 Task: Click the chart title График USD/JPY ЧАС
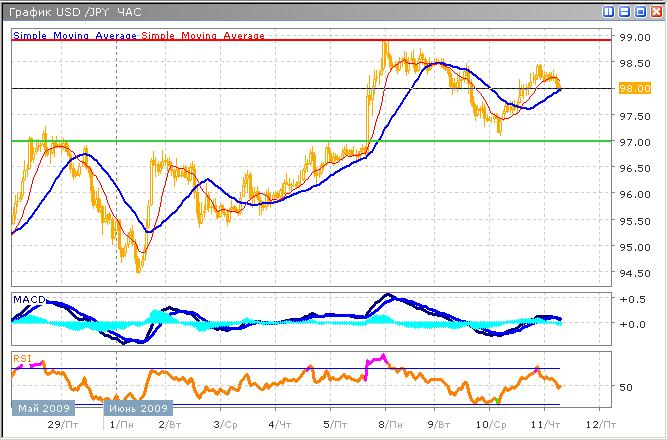pyautogui.click(x=75, y=11)
